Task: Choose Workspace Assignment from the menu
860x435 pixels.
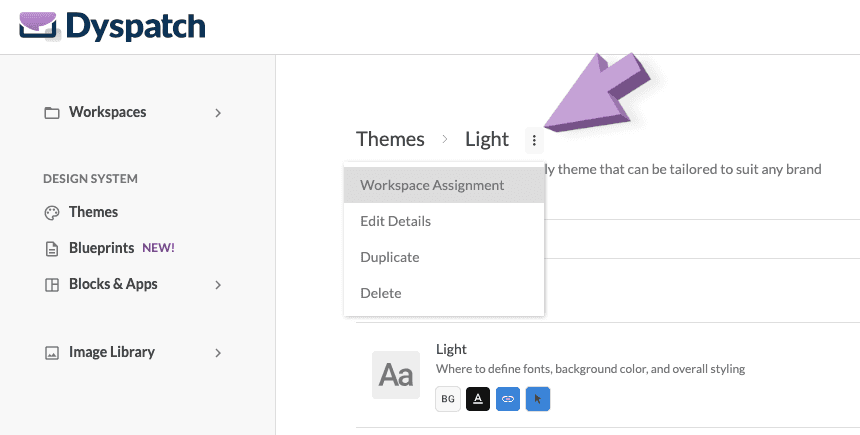Action: point(444,185)
